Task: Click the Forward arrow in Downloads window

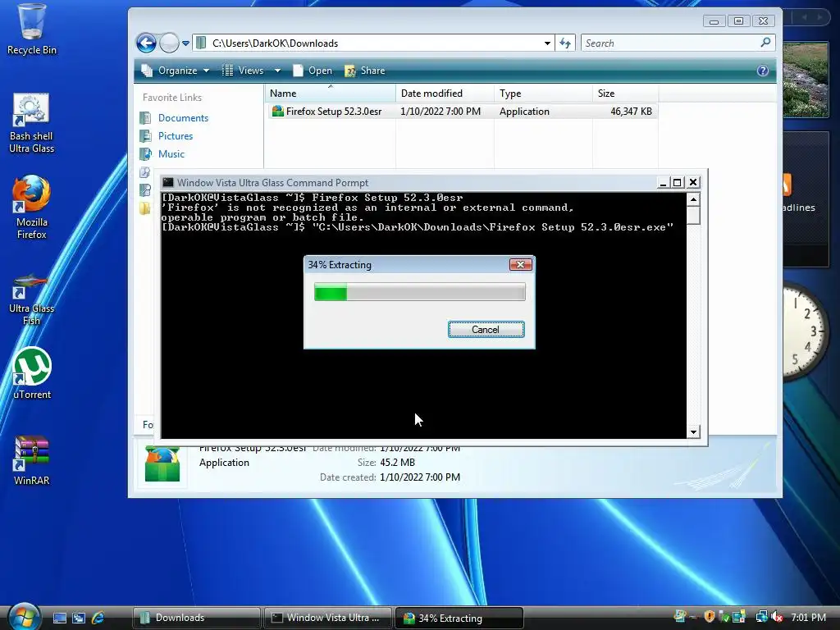Action: 169,43
